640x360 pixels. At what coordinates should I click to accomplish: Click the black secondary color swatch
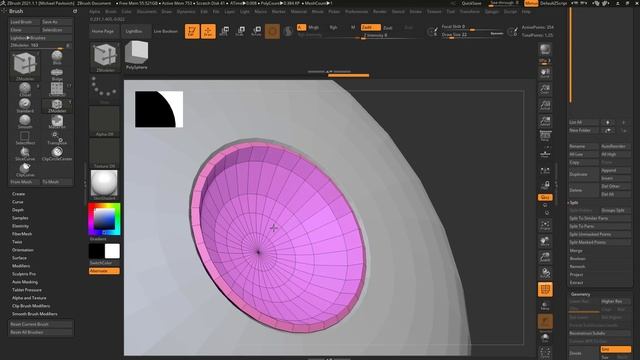coord(97,251)
